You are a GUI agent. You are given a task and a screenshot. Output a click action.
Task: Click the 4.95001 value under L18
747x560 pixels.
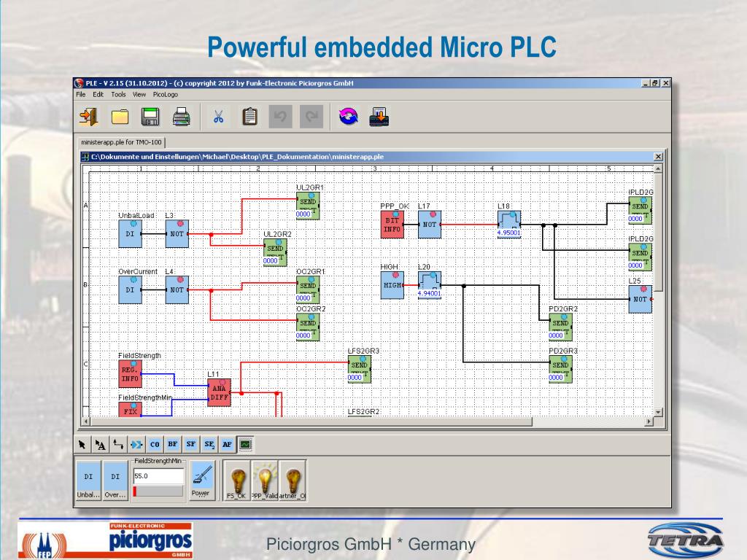pos(508,233)
